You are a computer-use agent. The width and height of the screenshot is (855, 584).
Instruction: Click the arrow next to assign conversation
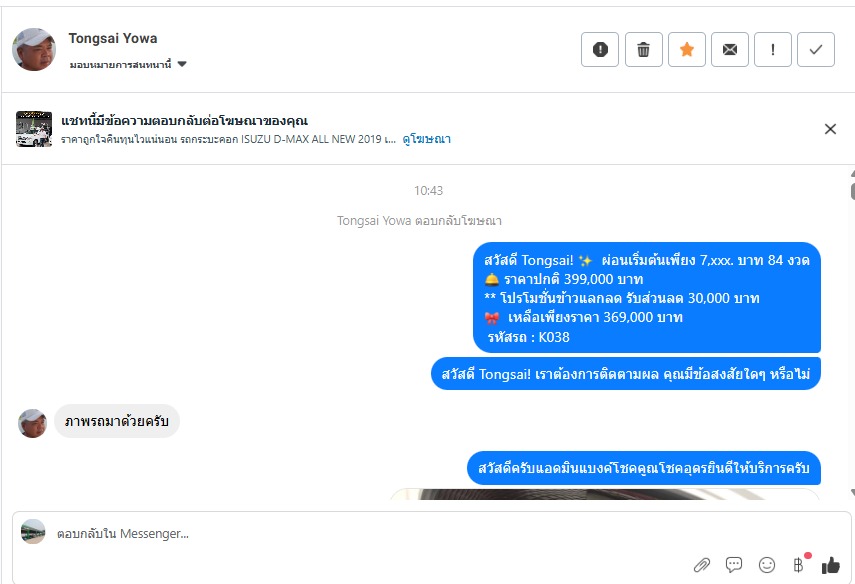[182, 64]
